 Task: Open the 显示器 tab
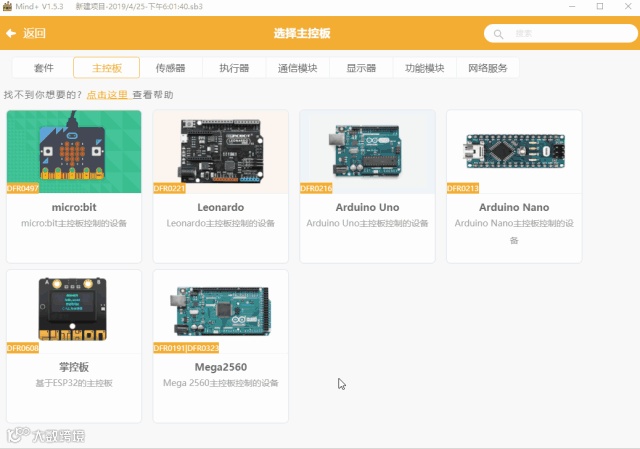pos(361,68)
